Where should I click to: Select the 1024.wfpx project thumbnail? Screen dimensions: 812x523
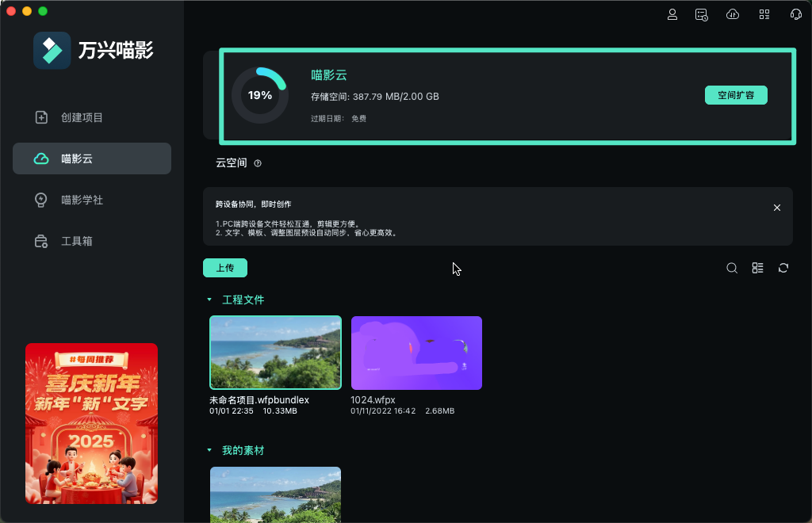pos(416,353)
